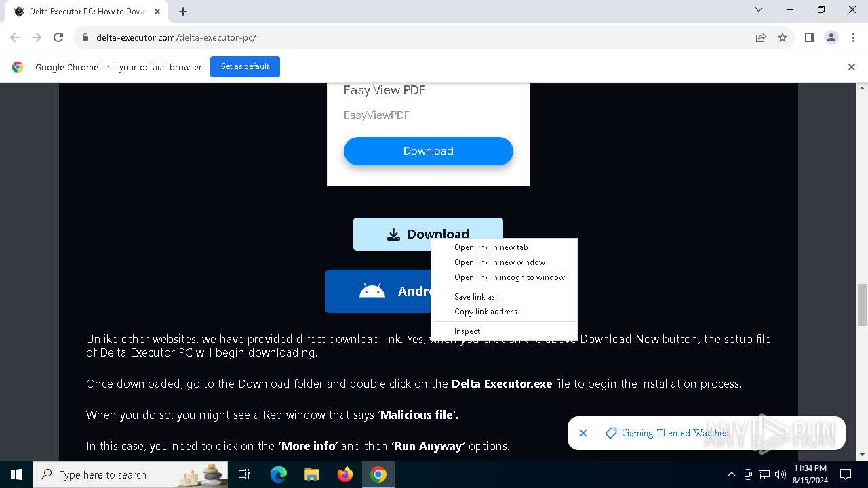The image size is (868, 488).
Task: Open network status tray icon
Action: point(764,474)
